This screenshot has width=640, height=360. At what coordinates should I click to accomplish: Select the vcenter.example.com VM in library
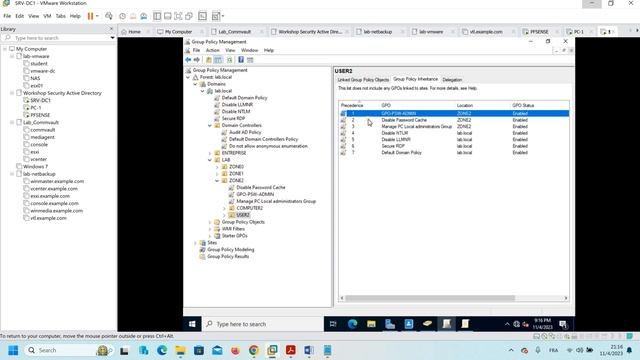coord(54,189)
